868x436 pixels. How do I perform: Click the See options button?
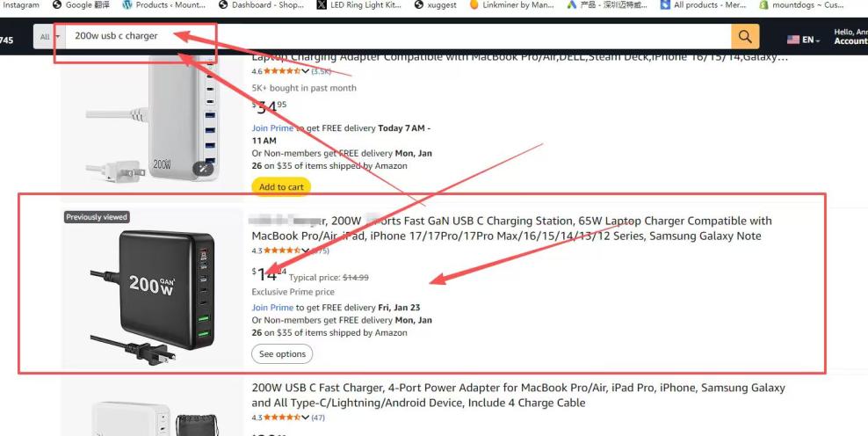point(282,353)
